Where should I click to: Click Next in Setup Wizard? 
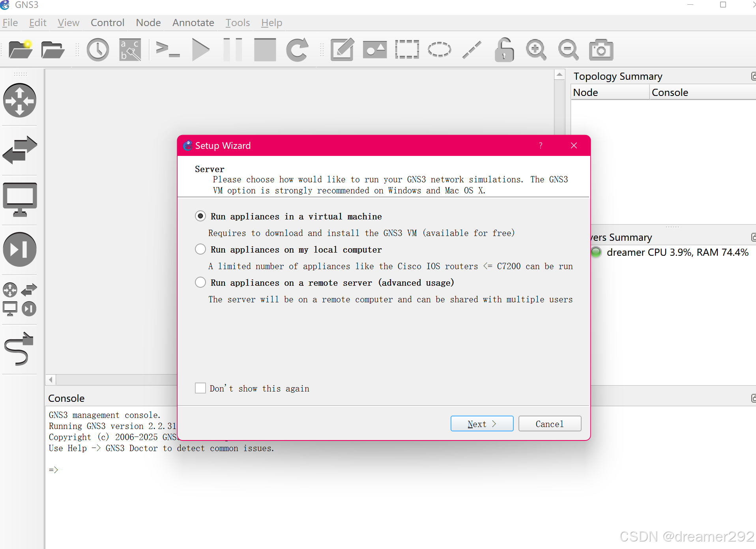click(x=482, y=424)
